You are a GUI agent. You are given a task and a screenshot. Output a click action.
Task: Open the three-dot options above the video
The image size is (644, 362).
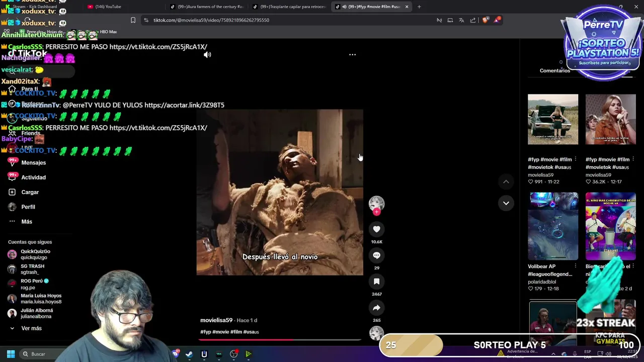click(352, 54)
